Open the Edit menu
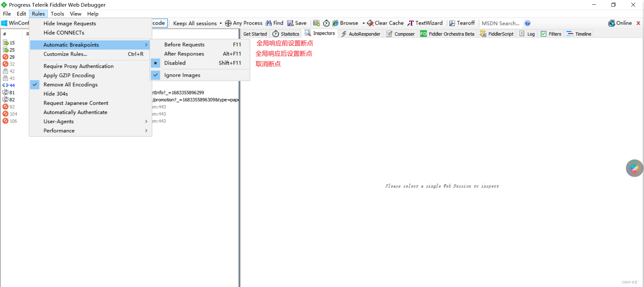Screen dimensions: 644x287 coord(21,14)
